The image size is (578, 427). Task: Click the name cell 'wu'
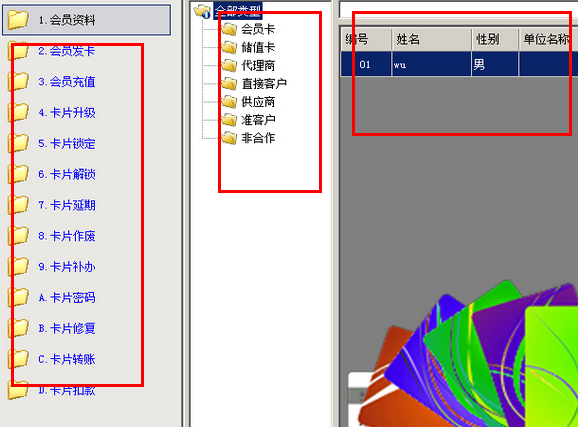click(432, 65)
